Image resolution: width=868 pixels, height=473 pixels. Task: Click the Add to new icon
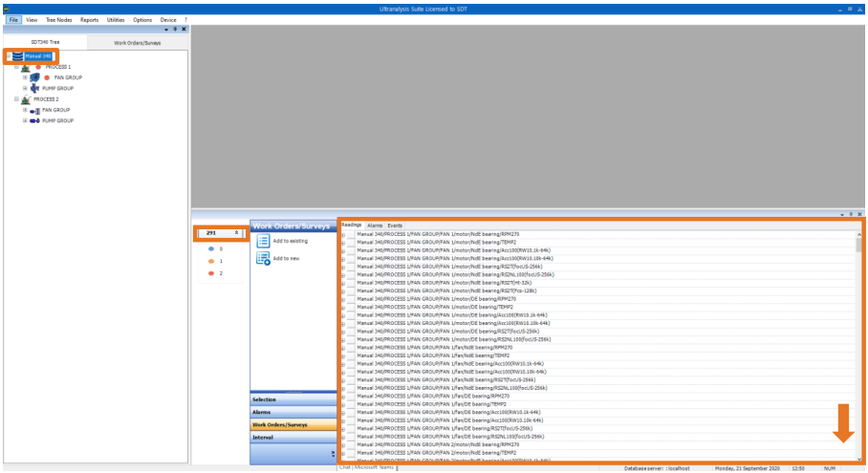(263, 258)
